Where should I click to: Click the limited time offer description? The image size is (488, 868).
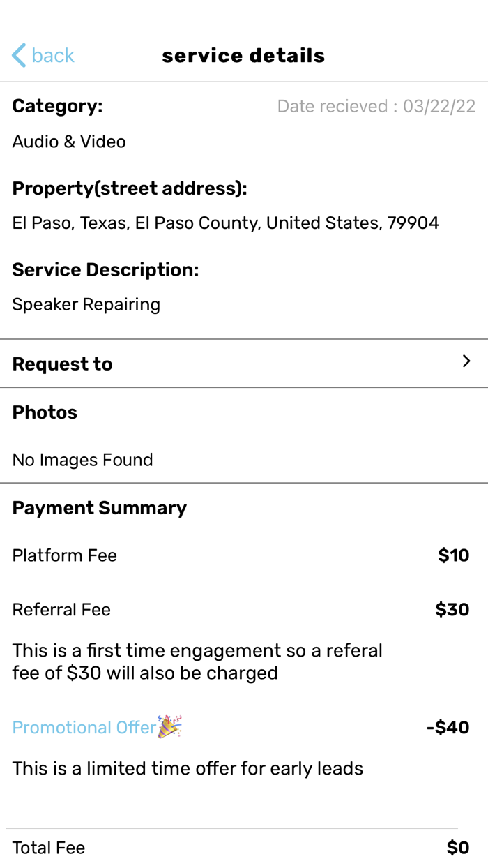pos(188,768)
